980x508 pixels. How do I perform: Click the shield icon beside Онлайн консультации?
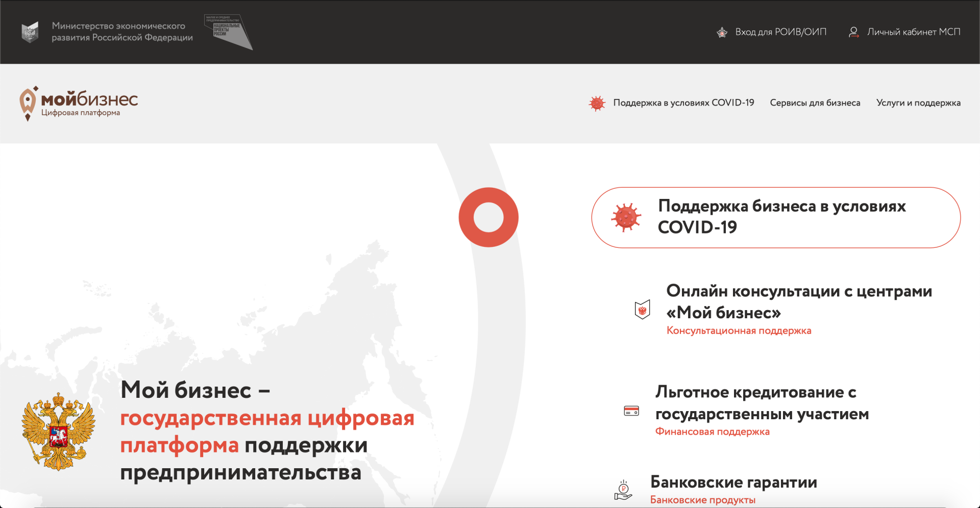point(642,310)
